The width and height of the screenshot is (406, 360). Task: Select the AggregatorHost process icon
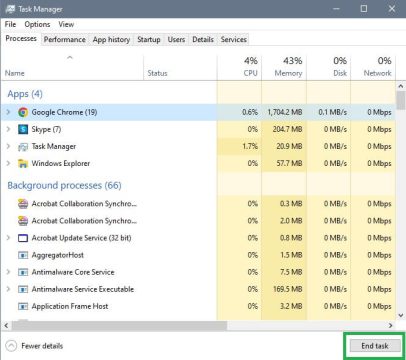[23, 255]
